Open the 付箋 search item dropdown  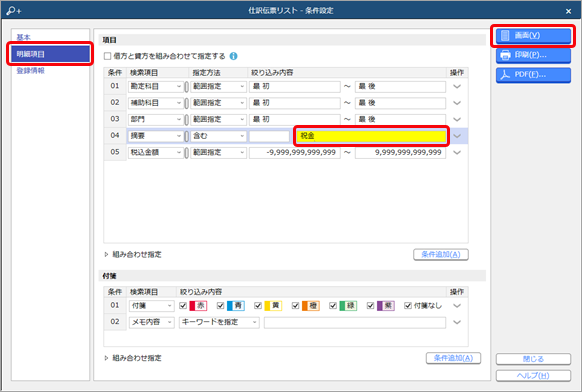click(152, 306)
